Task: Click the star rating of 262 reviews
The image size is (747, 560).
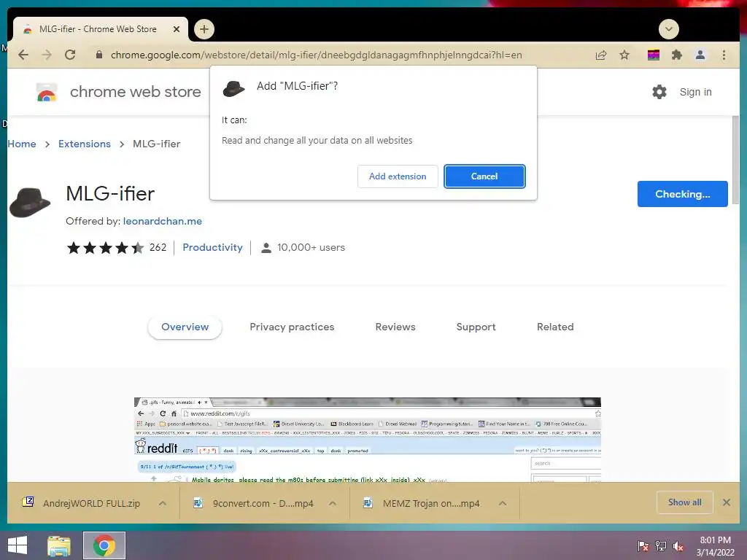Action: pyautogui.click(x=105, y=248)
